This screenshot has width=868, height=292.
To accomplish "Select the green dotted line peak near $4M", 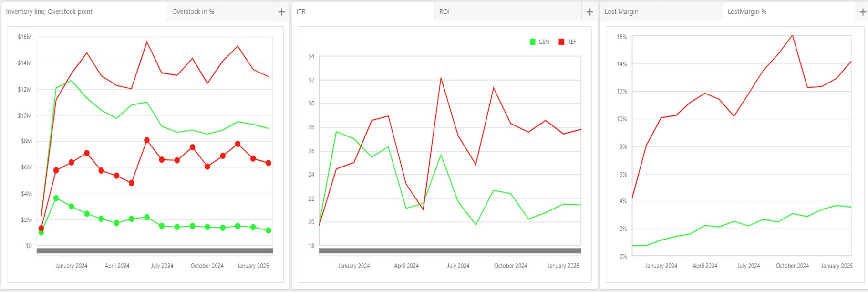I will (56, 198).
